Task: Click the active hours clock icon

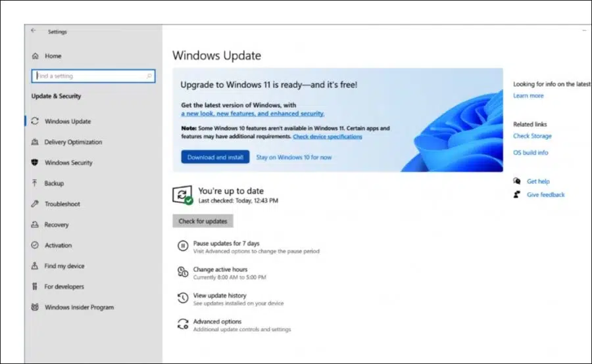Action: pyautogui.click(x=183, y=271)
